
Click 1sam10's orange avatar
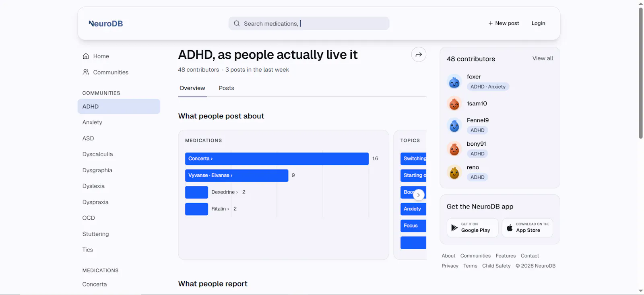pyautogui.click(x=454, y=104)
